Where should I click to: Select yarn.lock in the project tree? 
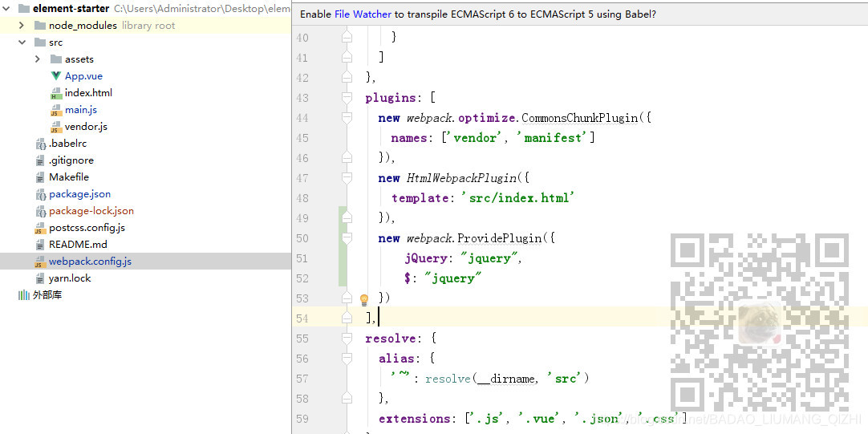70,278
